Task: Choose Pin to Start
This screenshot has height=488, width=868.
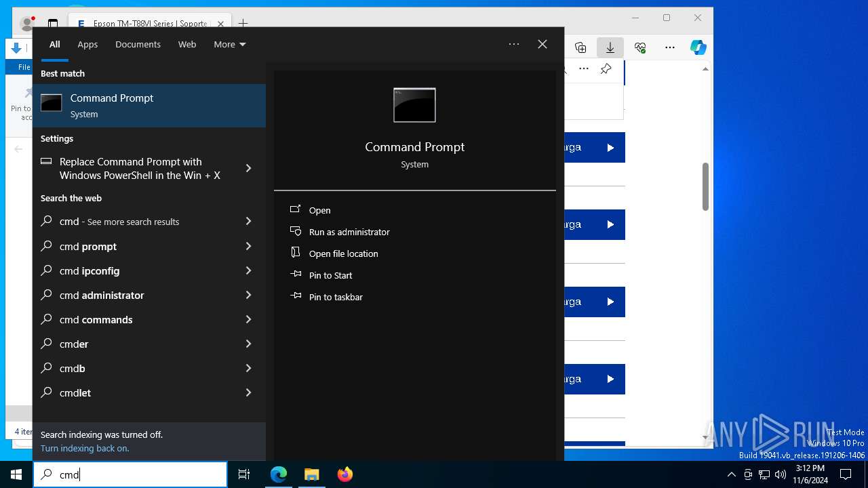Action: pyautogui.click(x=330, y=275)
